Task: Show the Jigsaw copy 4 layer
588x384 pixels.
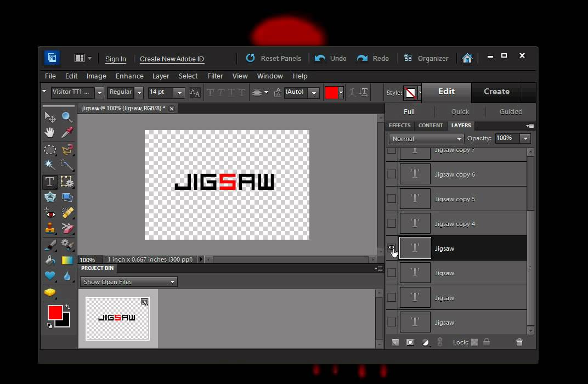Action: click(x=392, y=223)
